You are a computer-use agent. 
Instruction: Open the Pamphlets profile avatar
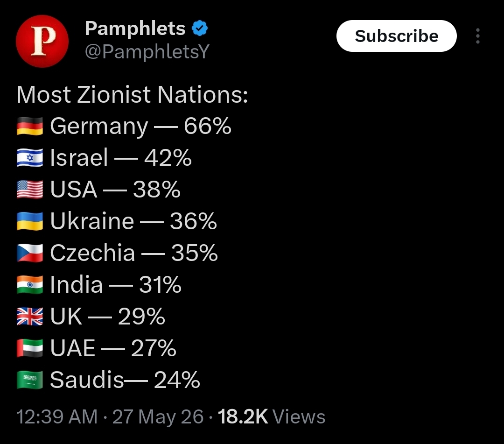42,41
